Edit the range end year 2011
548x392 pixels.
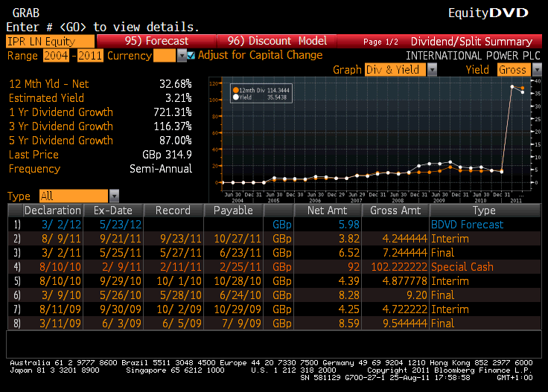90,56
